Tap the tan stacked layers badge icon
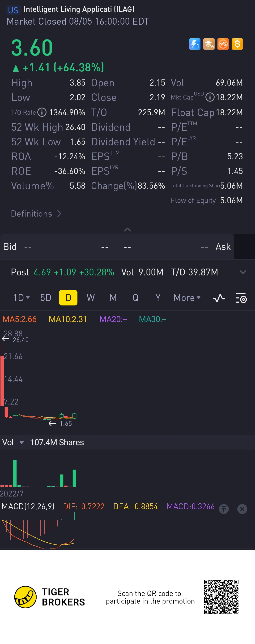Viewport: 255px width, 644px height. pyautogui.click(x=209, y=44)
